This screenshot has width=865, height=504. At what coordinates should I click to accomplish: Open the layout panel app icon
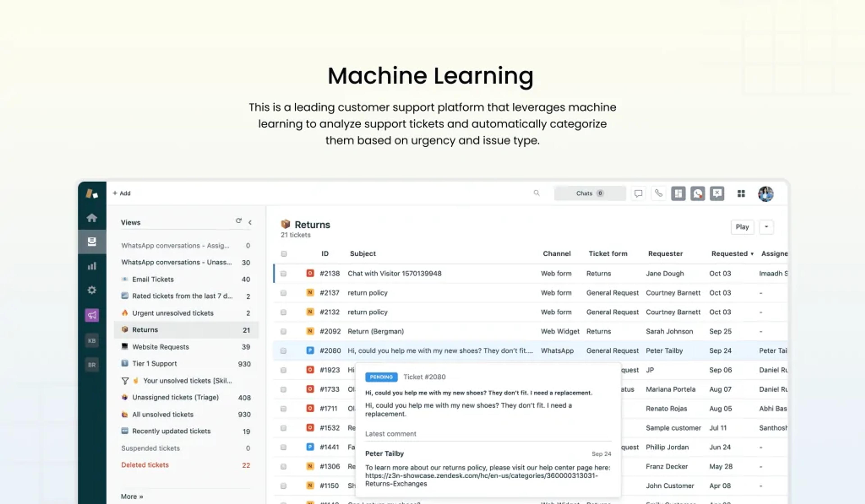[x=678, y=194]
